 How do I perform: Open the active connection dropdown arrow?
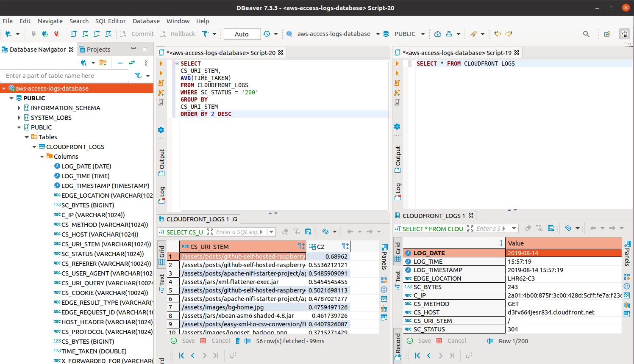[378, 34]
